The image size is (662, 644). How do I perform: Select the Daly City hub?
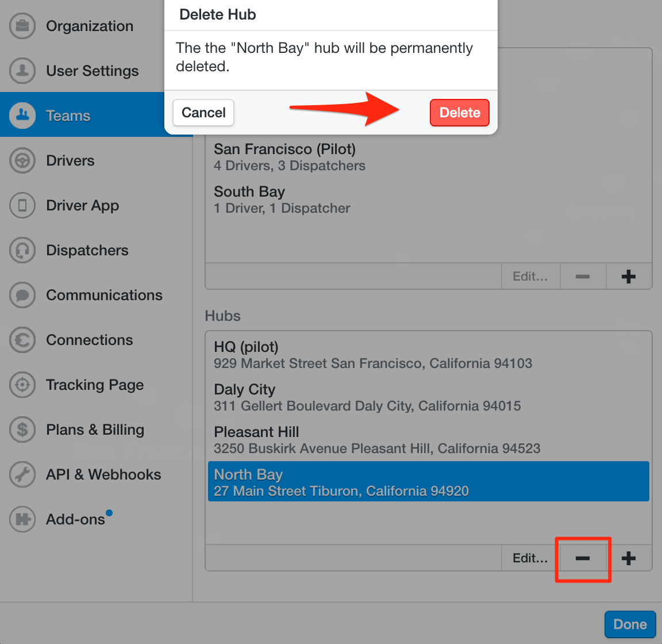pyautogui.click(x=429, y=397)
